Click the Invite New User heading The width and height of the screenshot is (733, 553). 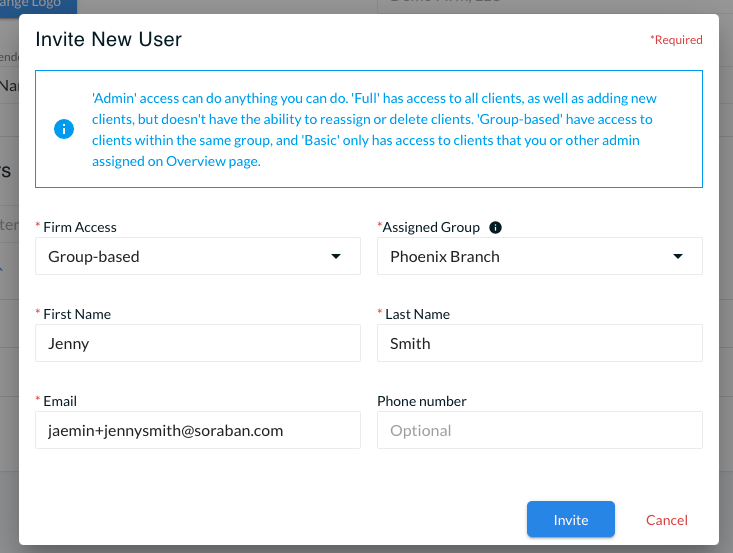108,39
